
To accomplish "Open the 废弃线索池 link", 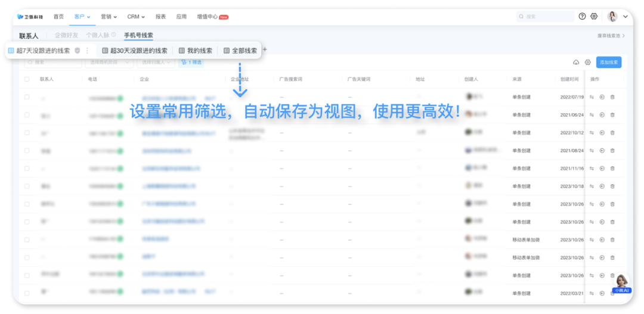I will pos(611,36).
